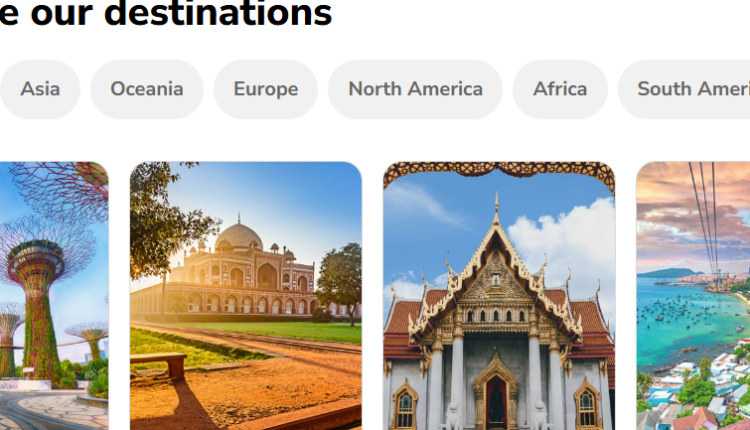Screen dimensions: 750x430
Task: Choose the North America filter pill
Action: [x=415, y=89]
